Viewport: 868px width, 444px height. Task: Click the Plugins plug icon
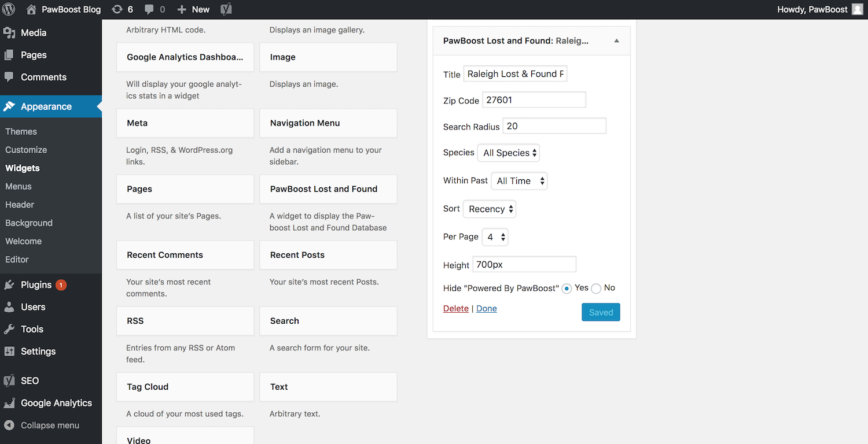[x=9, y=285]
